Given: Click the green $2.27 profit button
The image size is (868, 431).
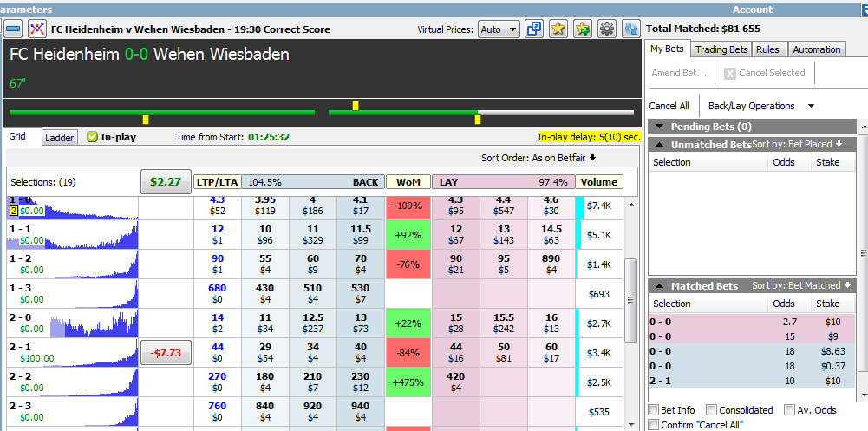Looking at the screenshot, I should coord(166,182).
